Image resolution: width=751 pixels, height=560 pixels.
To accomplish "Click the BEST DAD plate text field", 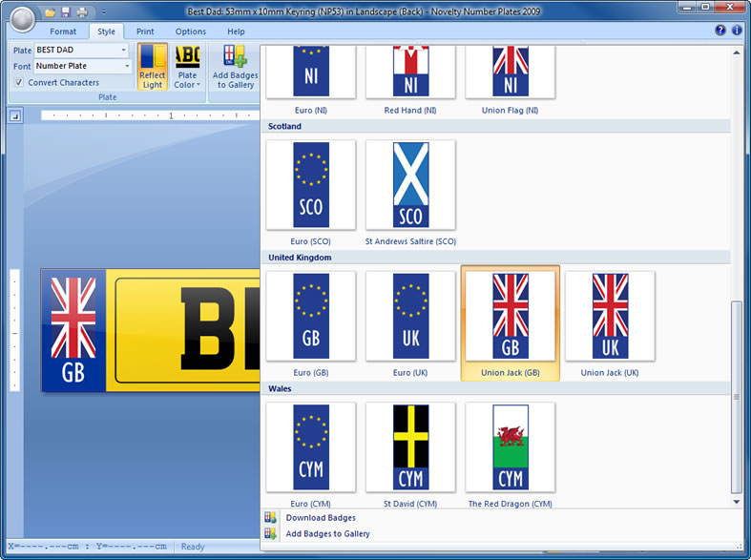I will pyautogui.click(x=76, y=50).
